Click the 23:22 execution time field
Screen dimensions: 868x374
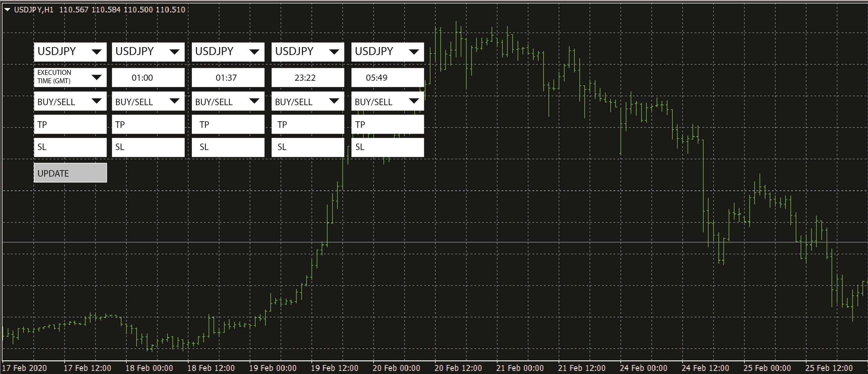pyautogui.click(x=308, y=77)
